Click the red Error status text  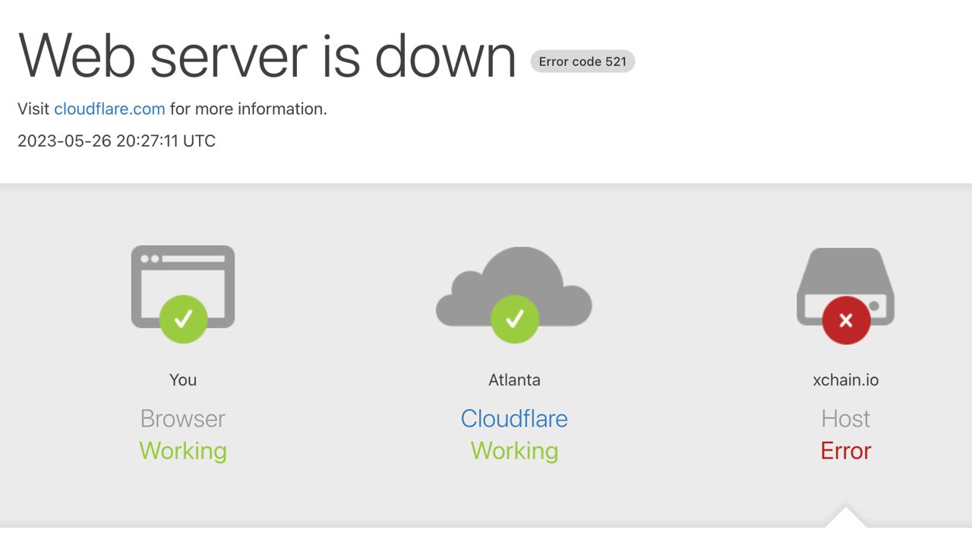coord(845,451)
